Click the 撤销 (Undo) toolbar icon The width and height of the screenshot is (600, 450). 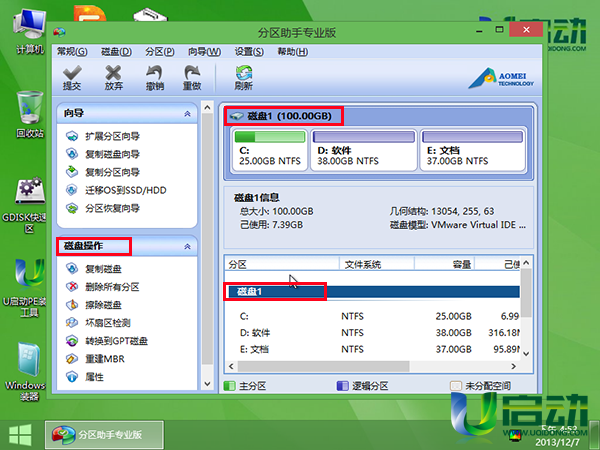coord(155,78)
